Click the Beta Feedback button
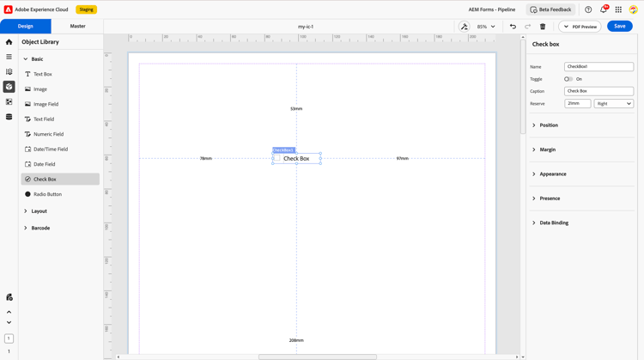Viewport: 644px width, 360px height. 550,9
